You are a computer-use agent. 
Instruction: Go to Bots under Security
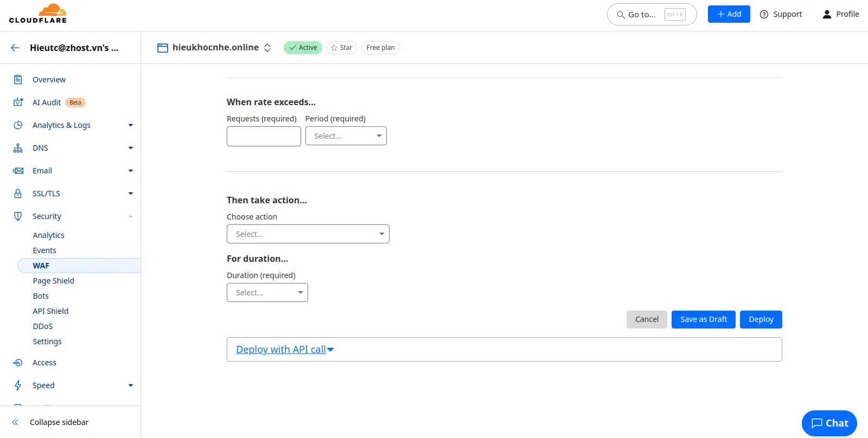tap(41, 296)
